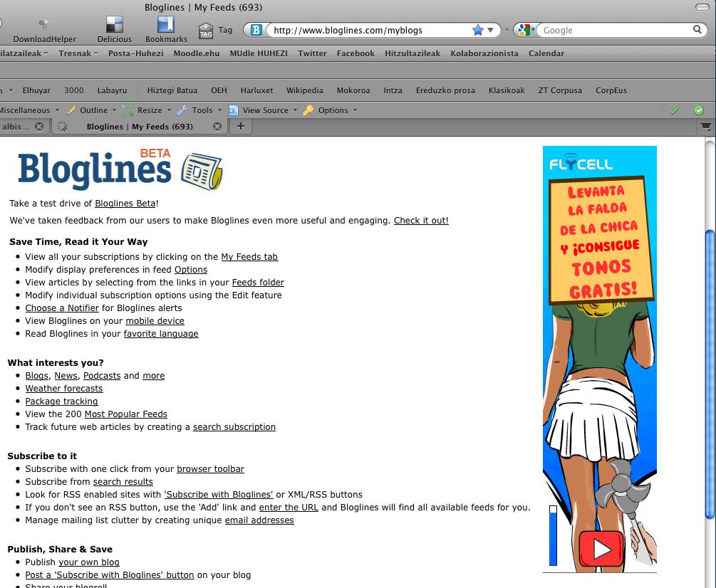Open the Wikipedia bookmark
The image size is (716, 588).
305,90
